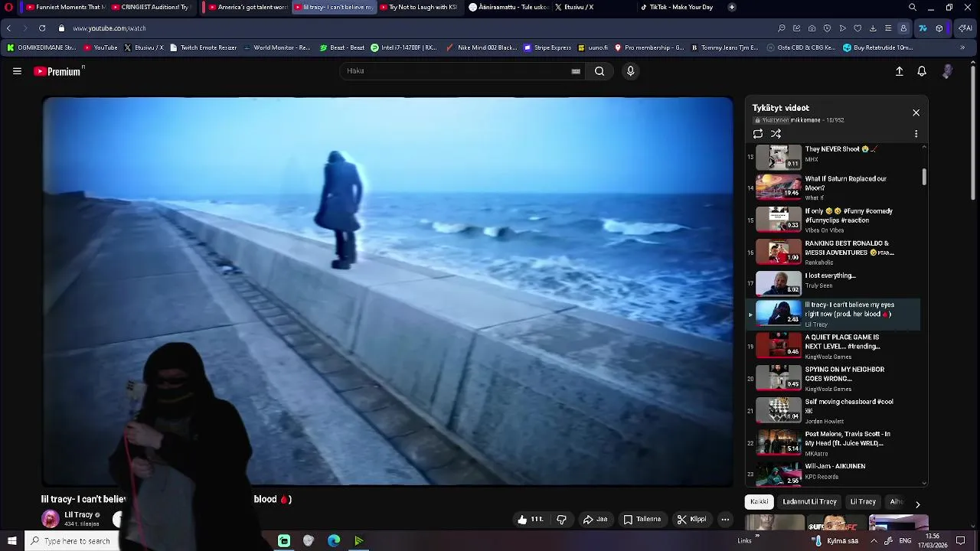This screenshot has width=980, height=551.
Task: Open more actions three-dot menu under video
Action: click(725, 520)
